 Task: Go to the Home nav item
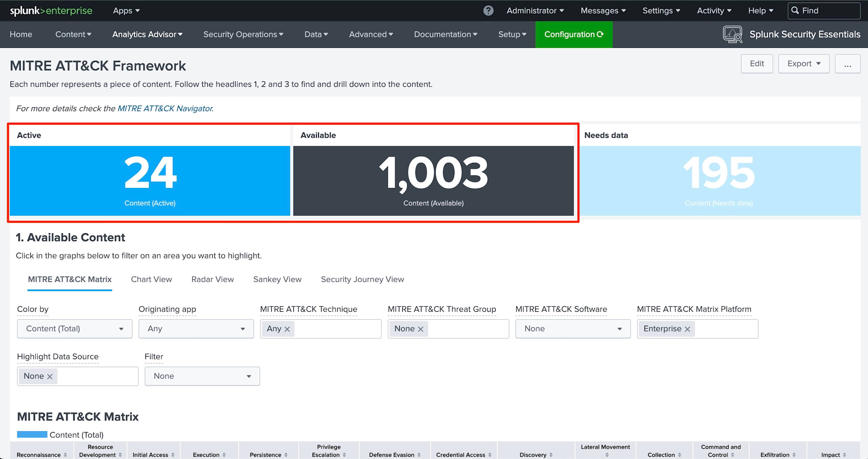pyautogui.click(x=21, y=34)
